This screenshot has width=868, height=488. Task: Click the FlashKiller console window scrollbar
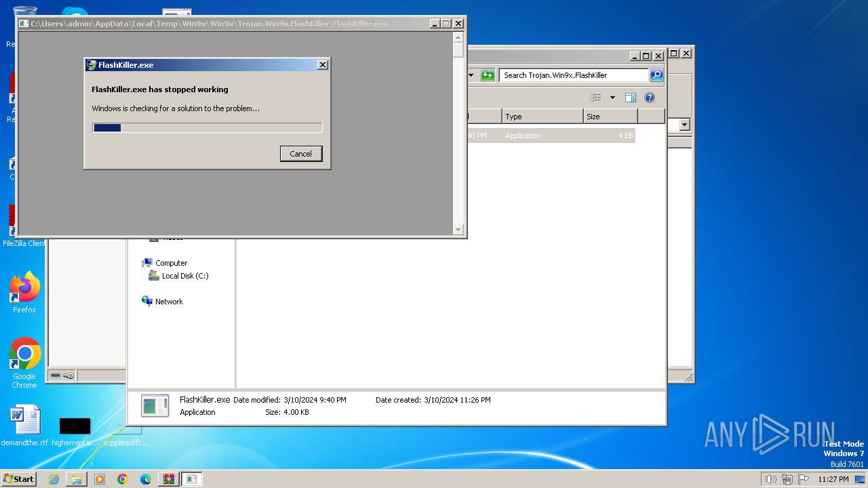(458, 132)
